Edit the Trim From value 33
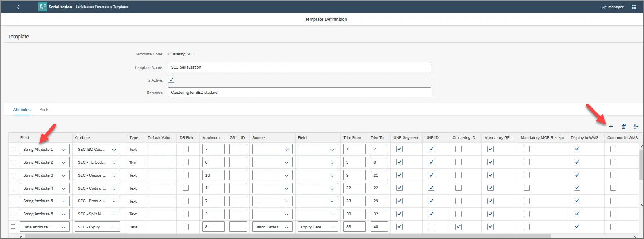This screenshot has height=239, width=644. tap(354, 227)
